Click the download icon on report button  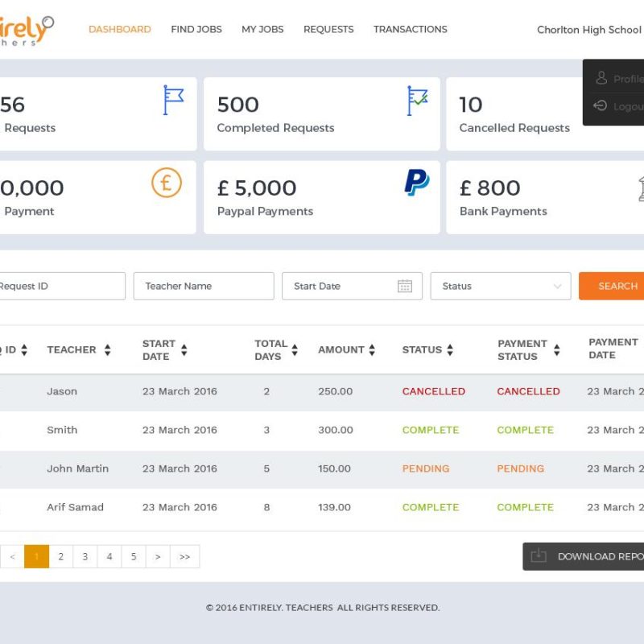(x=539, y=556)
